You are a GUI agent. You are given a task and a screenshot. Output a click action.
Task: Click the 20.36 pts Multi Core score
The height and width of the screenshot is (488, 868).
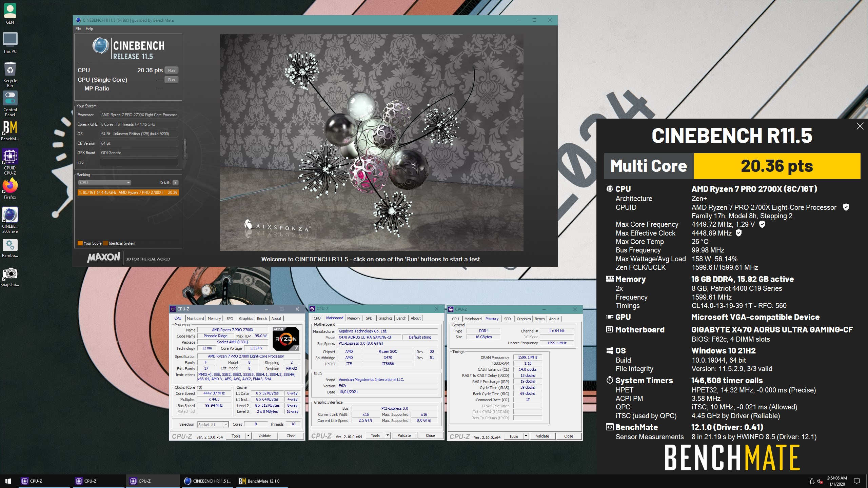(x=777, y=166)
